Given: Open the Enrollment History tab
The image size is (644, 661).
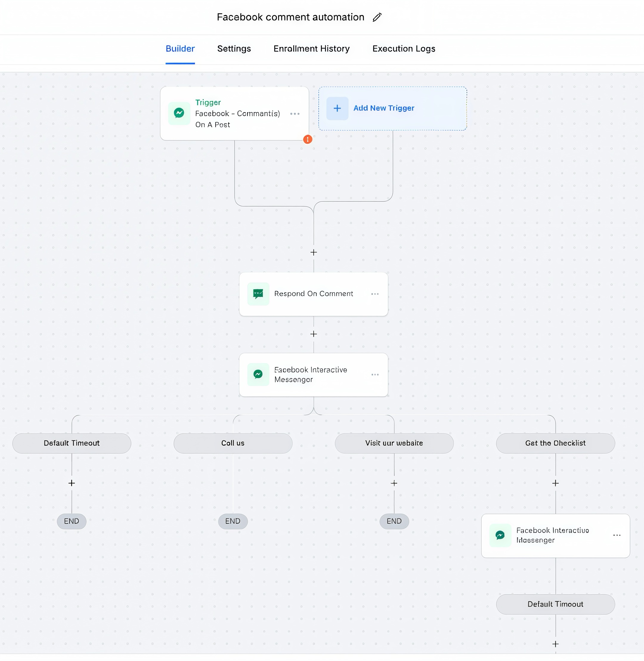Looking at the screenshot, I should pos(311,49).
